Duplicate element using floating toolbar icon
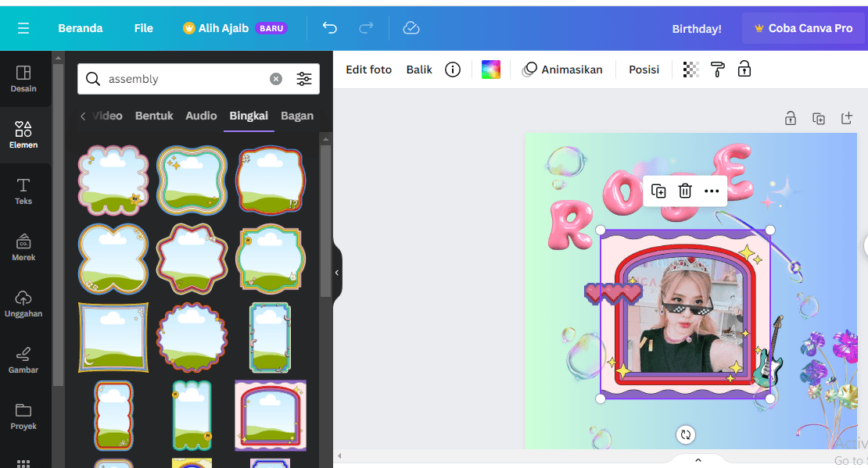 tap(658, 191)
